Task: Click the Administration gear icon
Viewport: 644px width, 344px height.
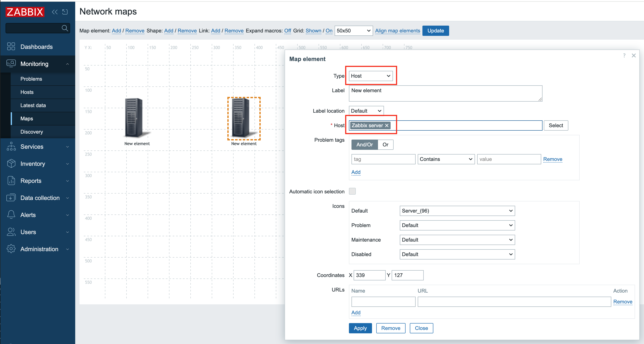Action: (x=11, y=249)
